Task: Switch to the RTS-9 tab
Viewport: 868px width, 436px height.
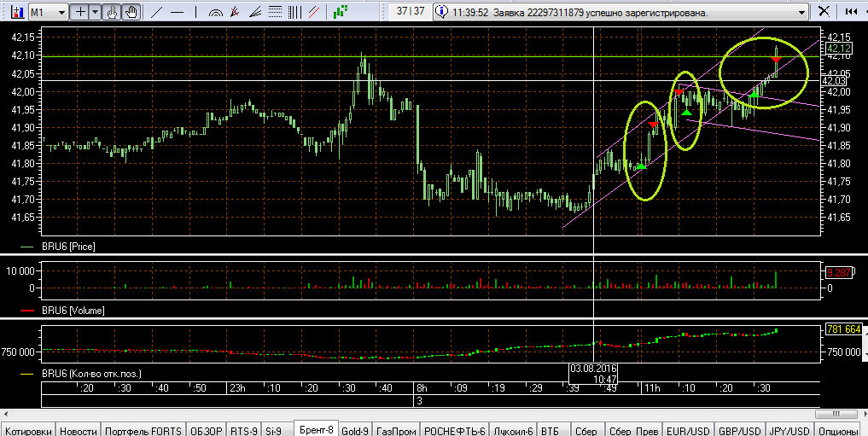Action: click(244, 431)
